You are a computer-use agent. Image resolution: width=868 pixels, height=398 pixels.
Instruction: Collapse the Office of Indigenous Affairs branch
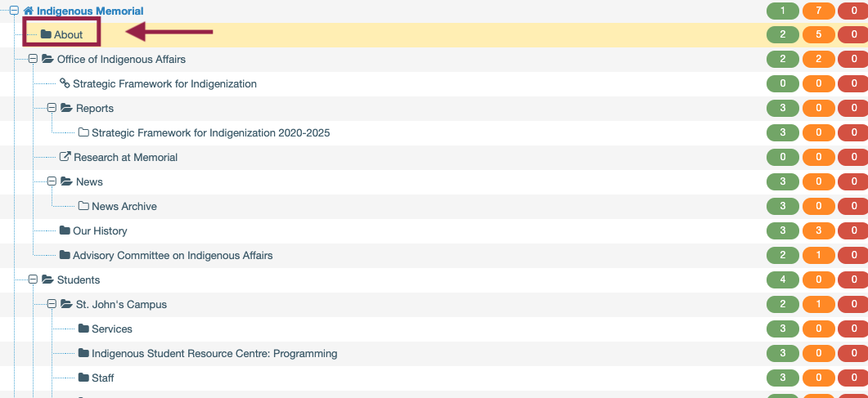[34, 59]
